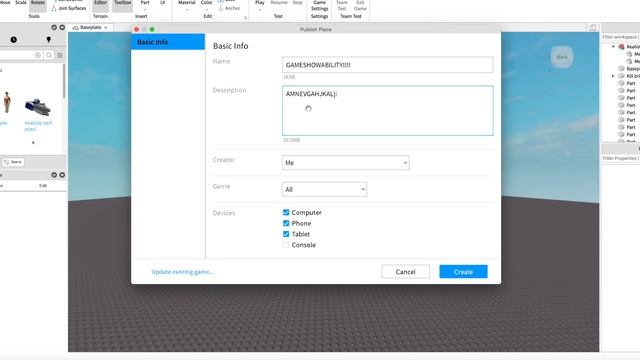
Task: Uncheck the Computer device checkbox
Action: (x=286, y=213)
